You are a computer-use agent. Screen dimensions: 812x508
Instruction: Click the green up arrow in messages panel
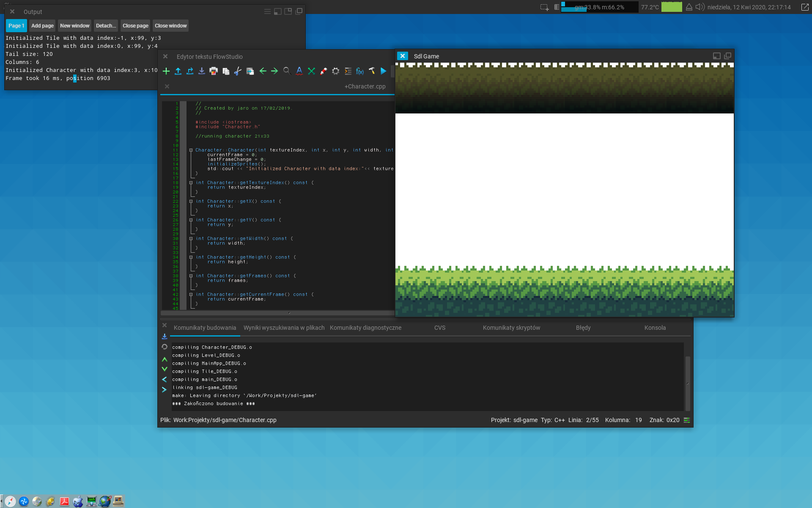coord(165,359)
